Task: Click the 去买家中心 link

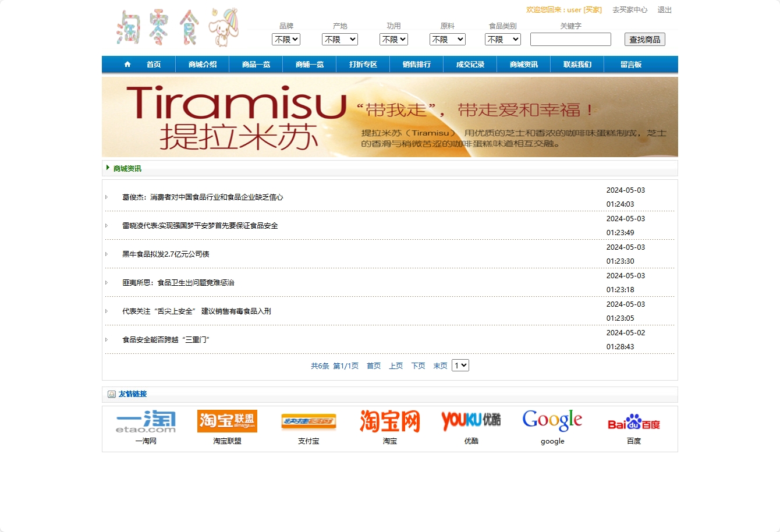Action: pos(630,10)
